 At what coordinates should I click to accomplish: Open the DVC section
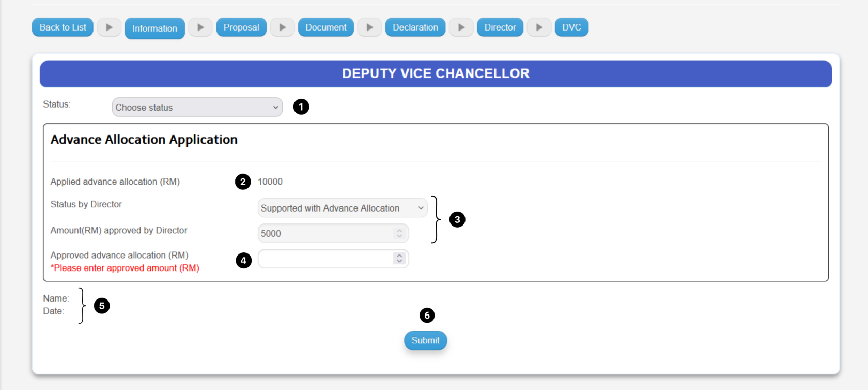571,27
